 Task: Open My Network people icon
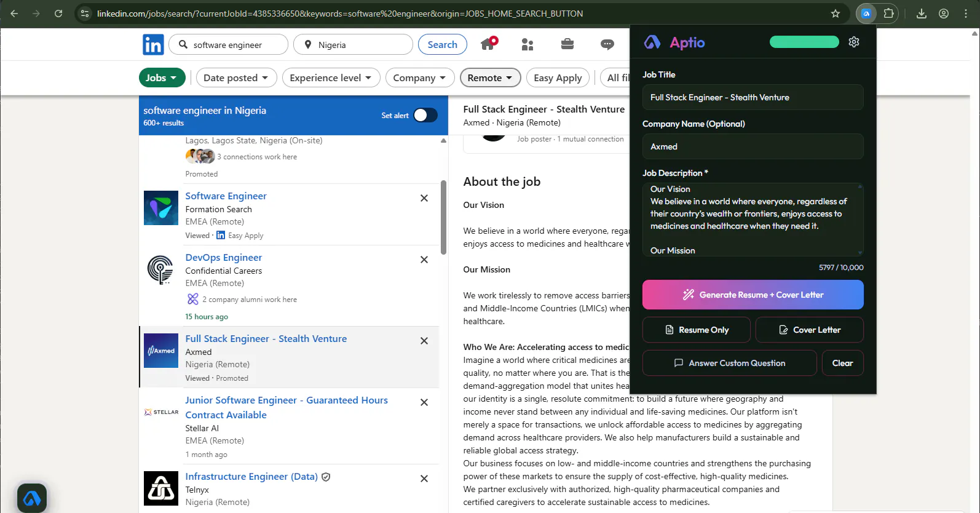click(x=528, y=44)
